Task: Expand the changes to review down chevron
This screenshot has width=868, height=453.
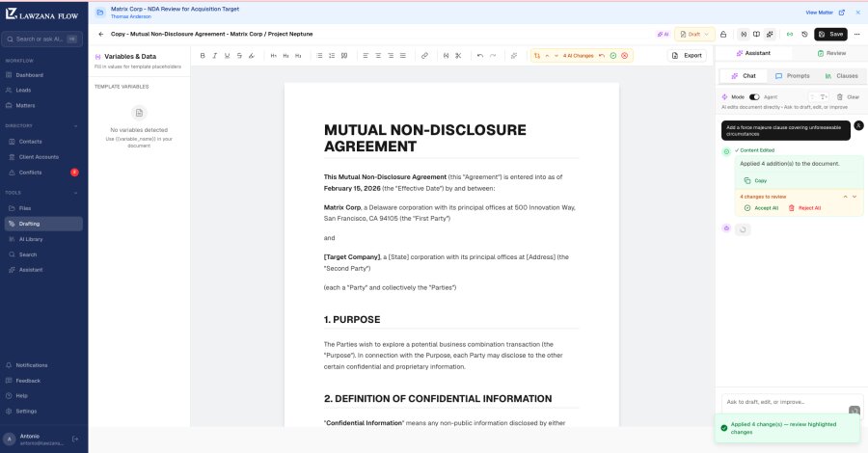Action: [x=854, y=197]
